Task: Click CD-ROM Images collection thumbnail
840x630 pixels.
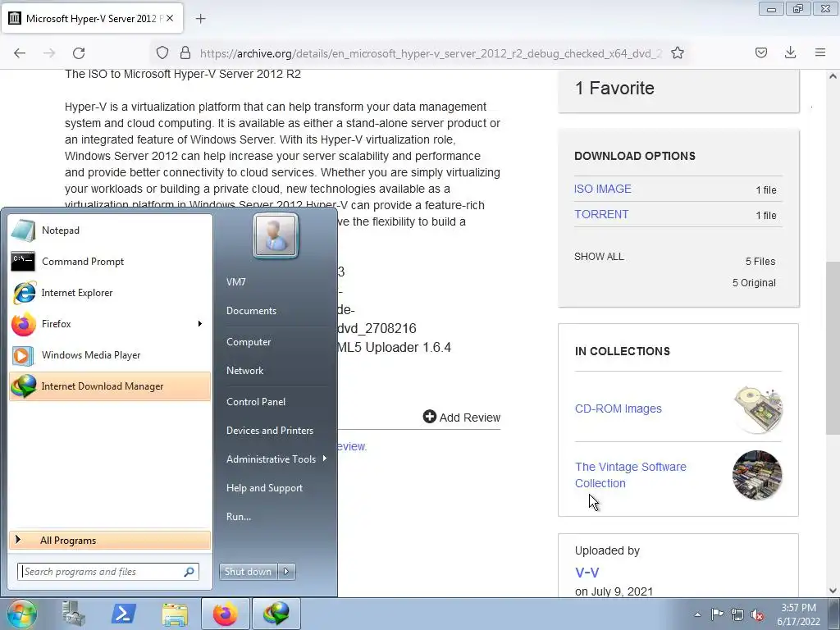Action: click(757, 409)
